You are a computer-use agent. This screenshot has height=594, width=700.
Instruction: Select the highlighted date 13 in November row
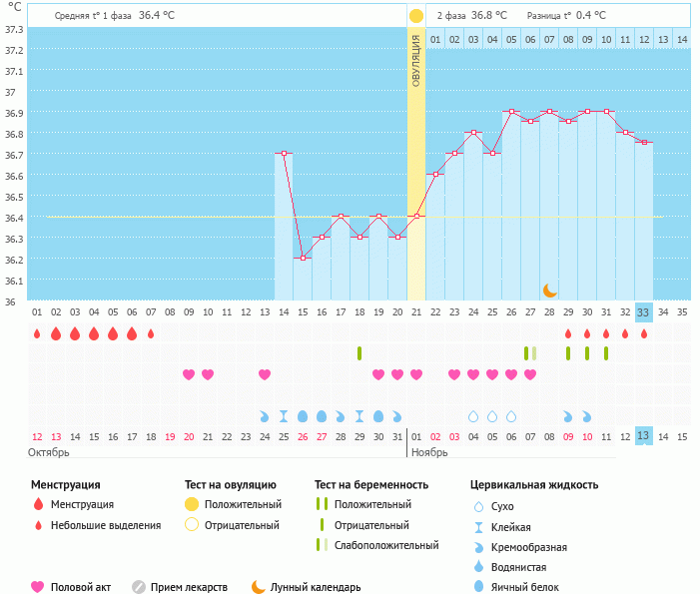coord(643,436)
